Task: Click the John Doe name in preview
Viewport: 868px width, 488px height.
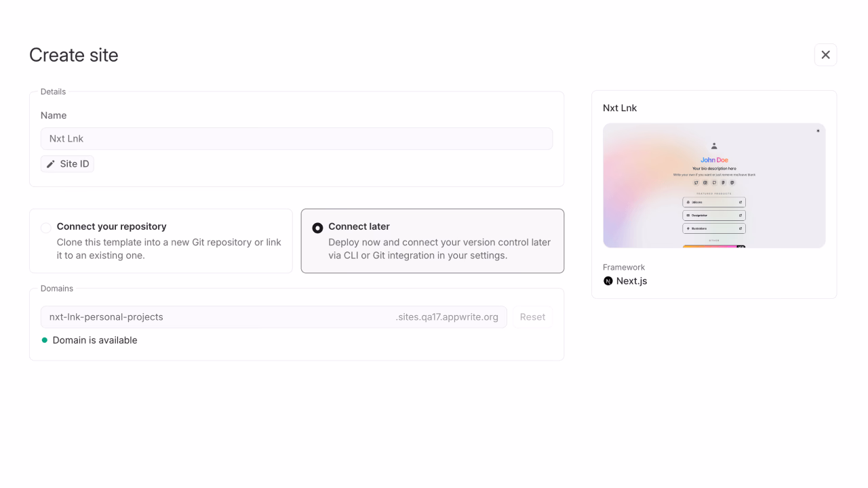Action: pyautogui.click(x=714, y=160)
